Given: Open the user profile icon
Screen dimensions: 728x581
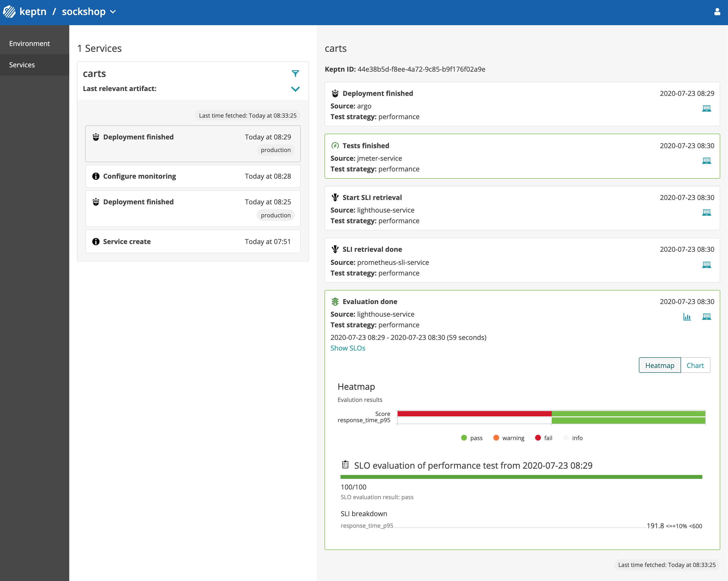Looking at the screenshot, I should click(x=717, y=12).
